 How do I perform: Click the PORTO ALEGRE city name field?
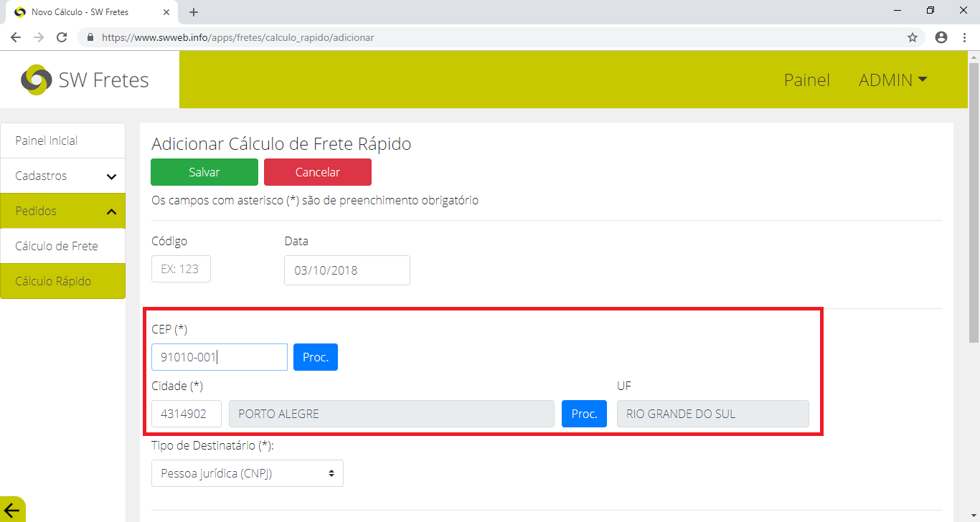click(392, 414)
